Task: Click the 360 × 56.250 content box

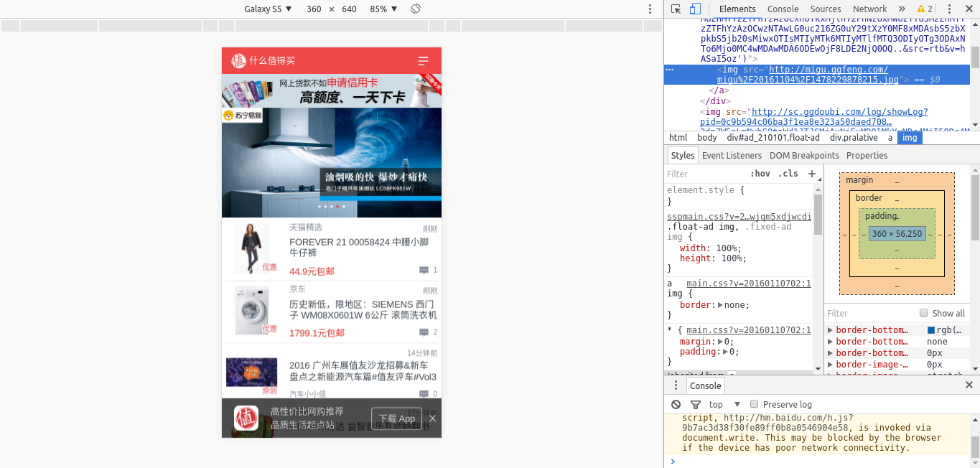Action: (897, 234)
